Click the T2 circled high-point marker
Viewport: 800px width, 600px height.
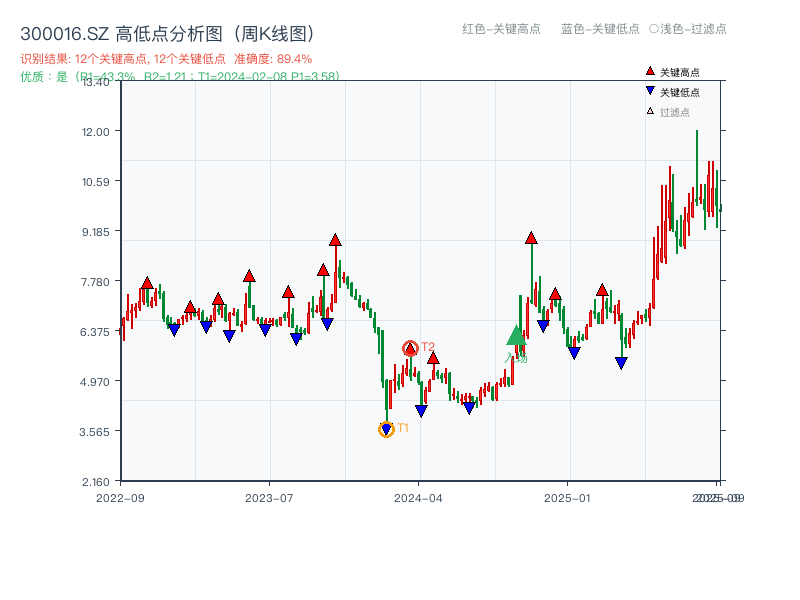(410, 347)
